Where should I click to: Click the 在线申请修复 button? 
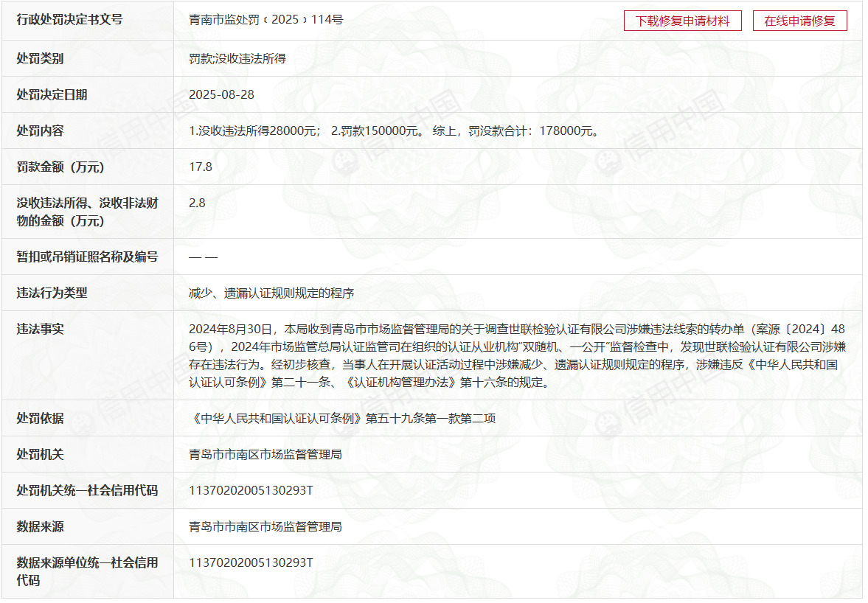(x=799, y=21)
